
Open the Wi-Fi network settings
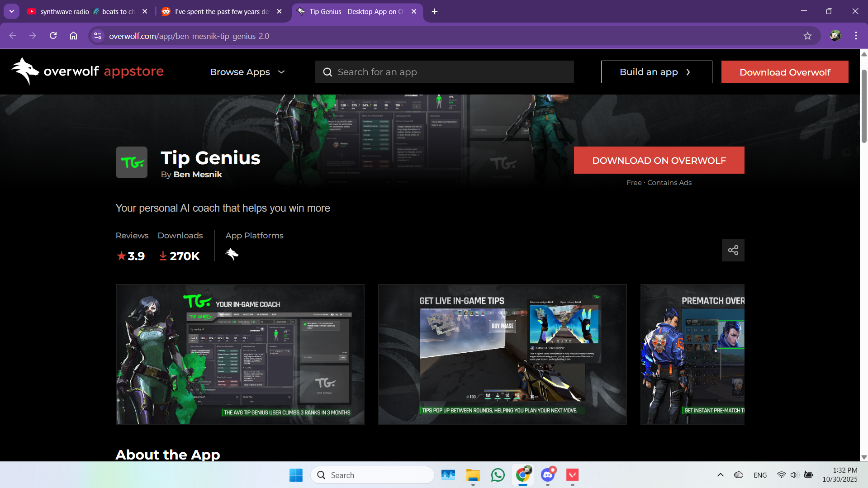[x=781, y=475]
